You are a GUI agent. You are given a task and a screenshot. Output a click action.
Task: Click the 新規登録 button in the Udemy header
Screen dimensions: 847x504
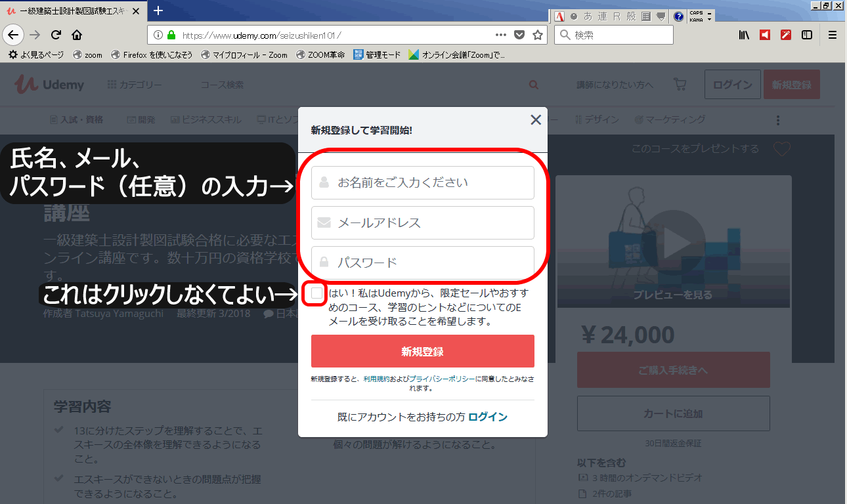[792, 85]
